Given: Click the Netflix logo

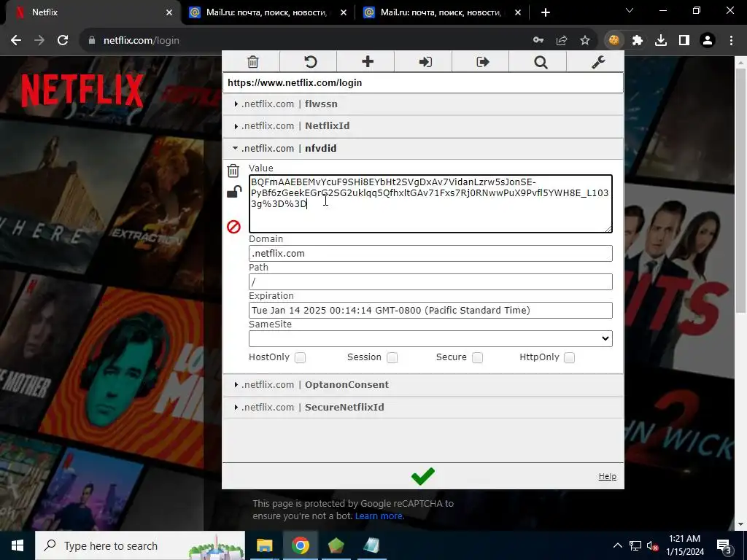Looking at the screenshot, I should [x=82, y=90].
